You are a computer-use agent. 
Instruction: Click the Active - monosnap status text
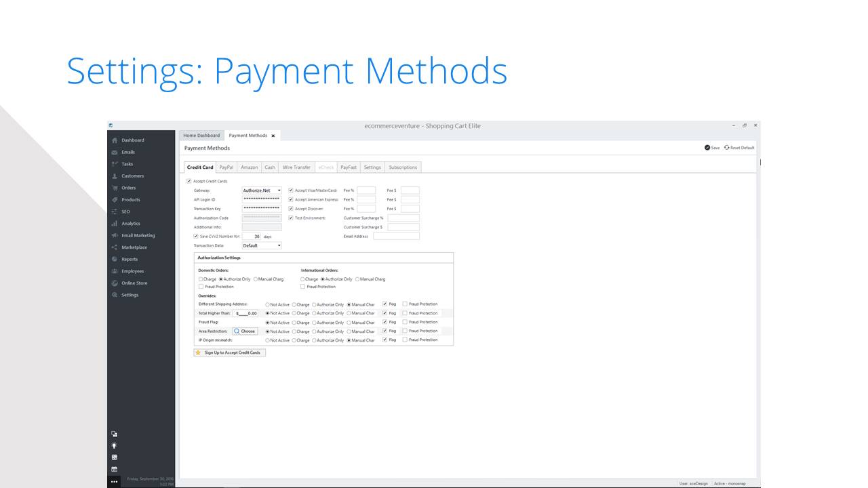click(729, 483)
